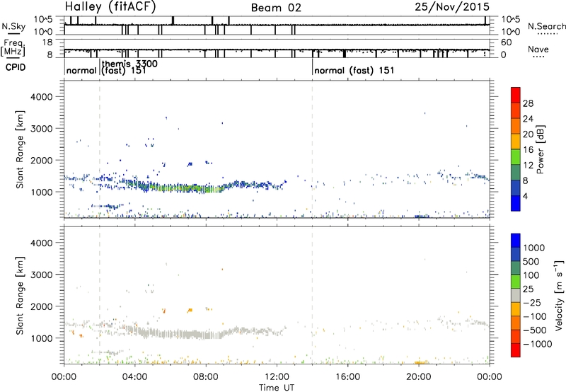Click the velocity colorbar tick "-1000"
The width and height of the screenshot is (566, 392).
[538, 344]
